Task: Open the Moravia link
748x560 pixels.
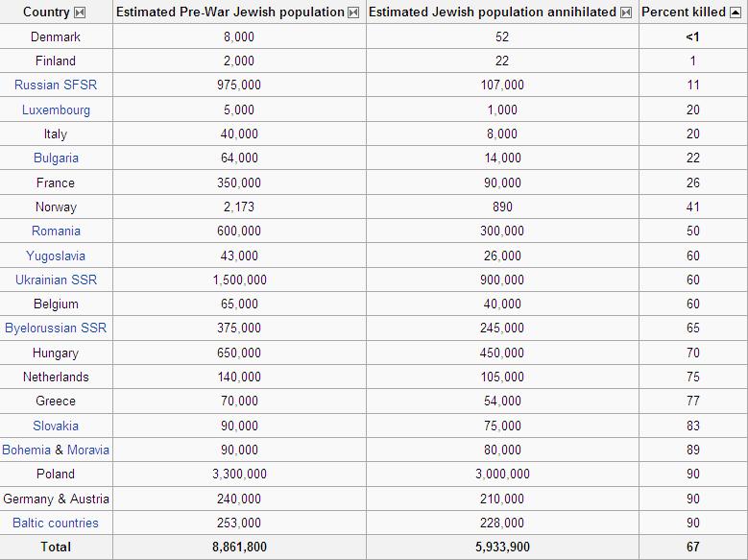Action: click(x=88, y=450)
